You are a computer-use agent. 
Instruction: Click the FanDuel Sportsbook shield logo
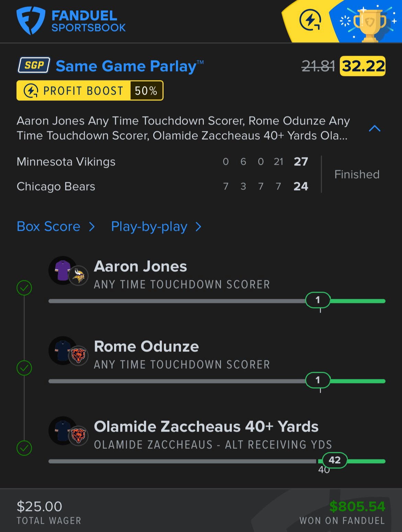coord(31,21)
